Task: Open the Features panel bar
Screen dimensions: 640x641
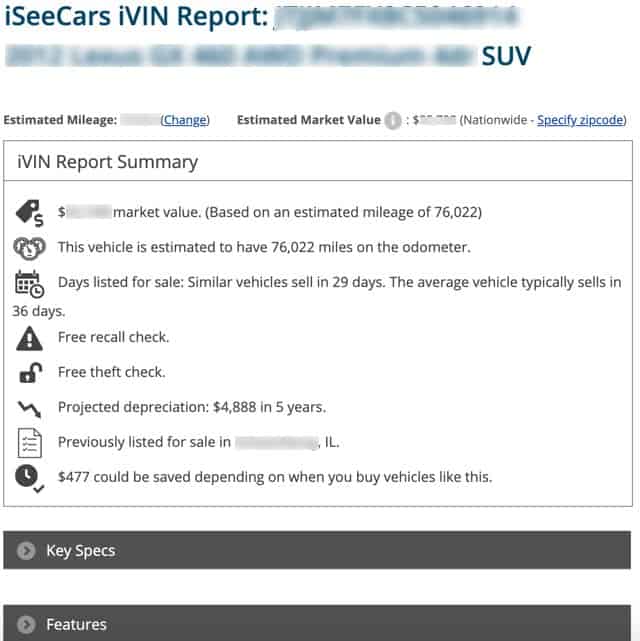Action: coord(317,623)
